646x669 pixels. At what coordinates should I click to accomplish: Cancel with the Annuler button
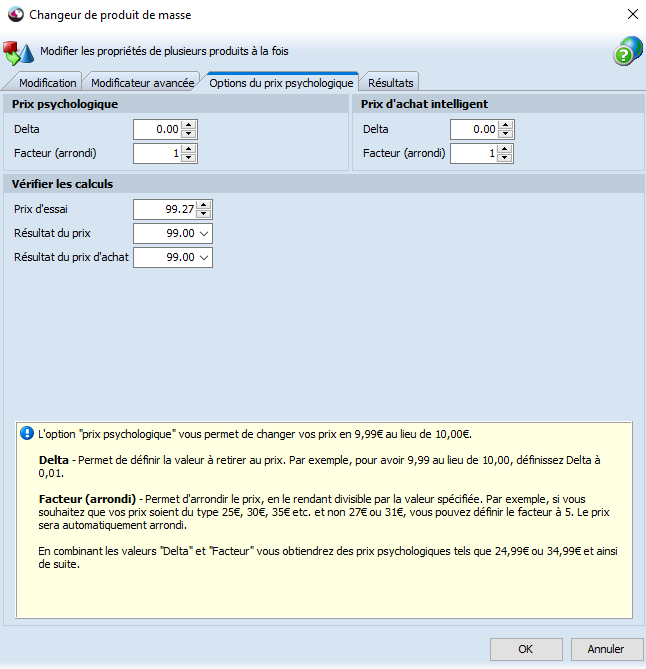click(606, 649)
